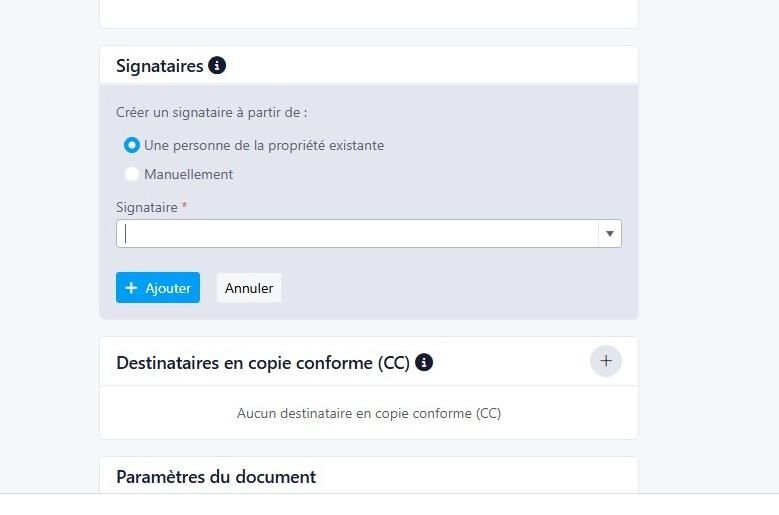The height and width of the screenshot is (515, 779).
Task: Click the "Manuellement" option label text
Action: click(188, 174)
